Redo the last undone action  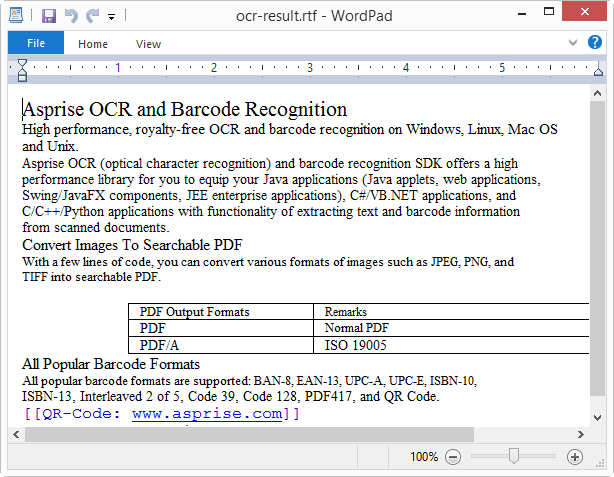pyautogui.click(x=92, y=16)
